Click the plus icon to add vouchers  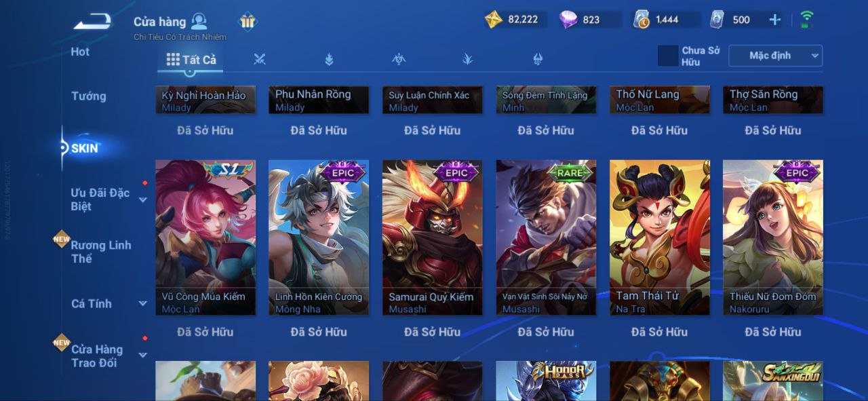pos(775,20)
